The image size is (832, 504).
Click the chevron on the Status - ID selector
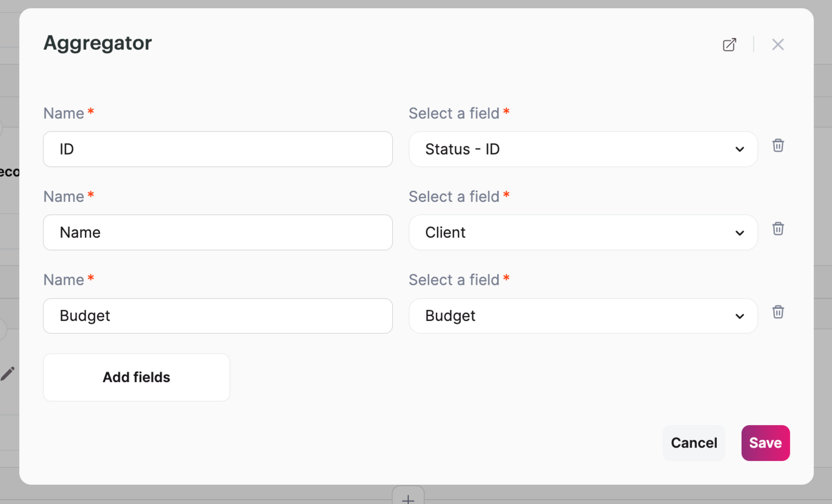pyautogui.click(x=739, y=149)
